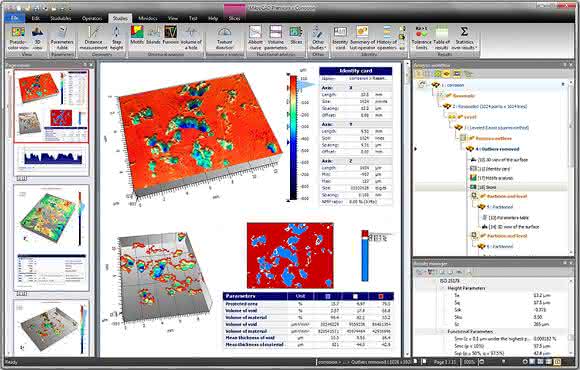Image resolution: width=580 pixels, height=370 pixels.
Task: Open Summary of last operator
Action: click(x=362, y=38)
